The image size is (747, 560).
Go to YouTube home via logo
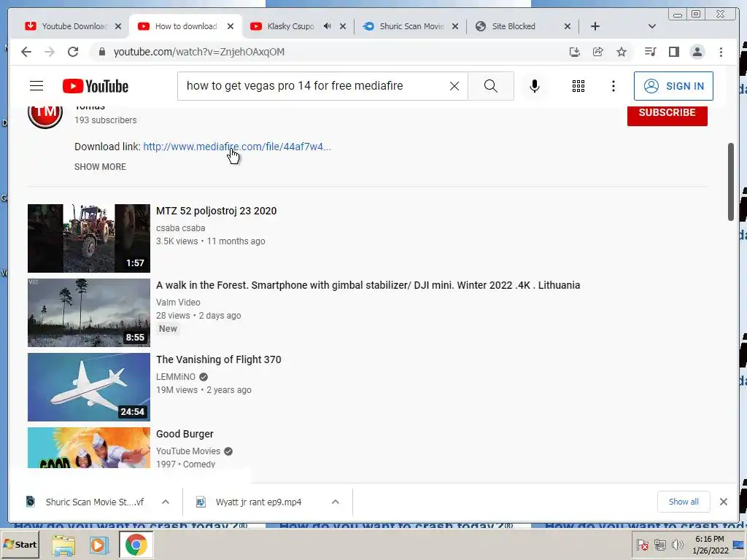[x=96, y=86]
